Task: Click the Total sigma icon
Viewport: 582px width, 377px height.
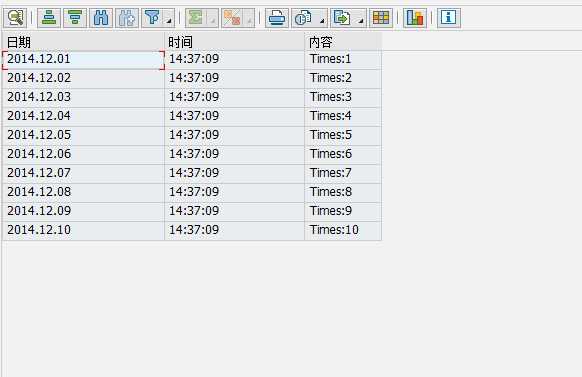Action: tap(196, 18)
